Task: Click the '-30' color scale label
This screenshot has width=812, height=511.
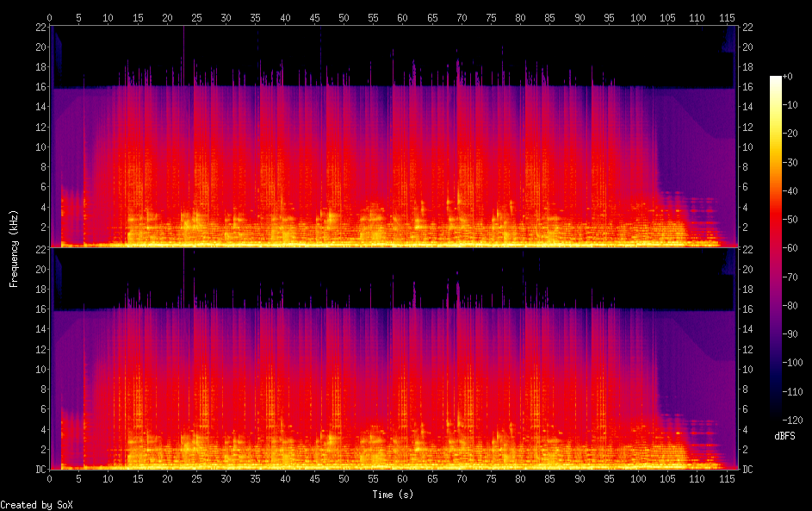Action: [790, 162]
